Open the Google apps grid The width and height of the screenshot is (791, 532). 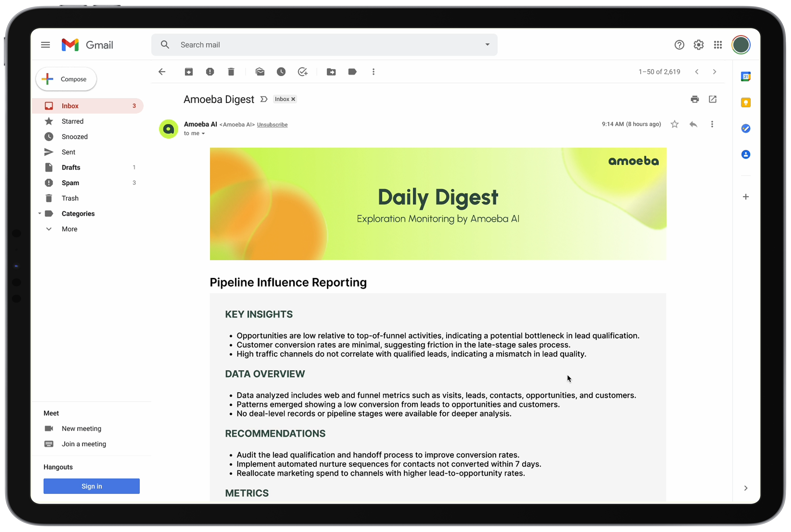click(x=718, y=45)
